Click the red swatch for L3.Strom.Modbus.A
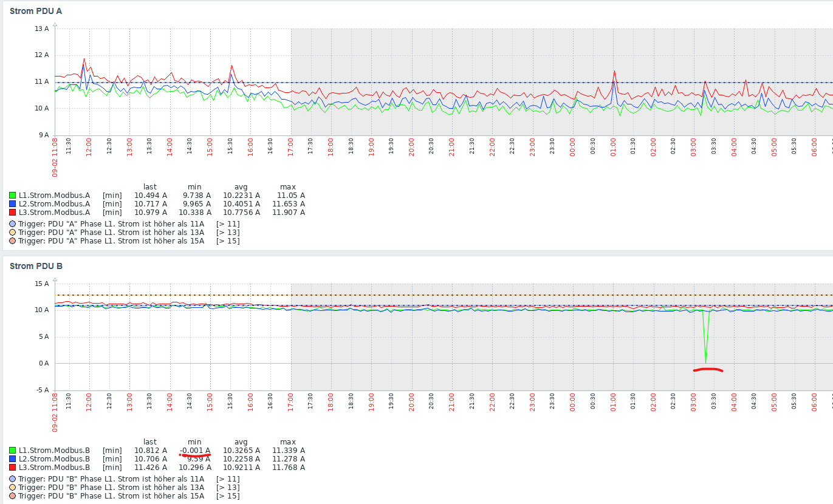Image resolution: width=833 pixels, height=504 pixels. [13, 213]
